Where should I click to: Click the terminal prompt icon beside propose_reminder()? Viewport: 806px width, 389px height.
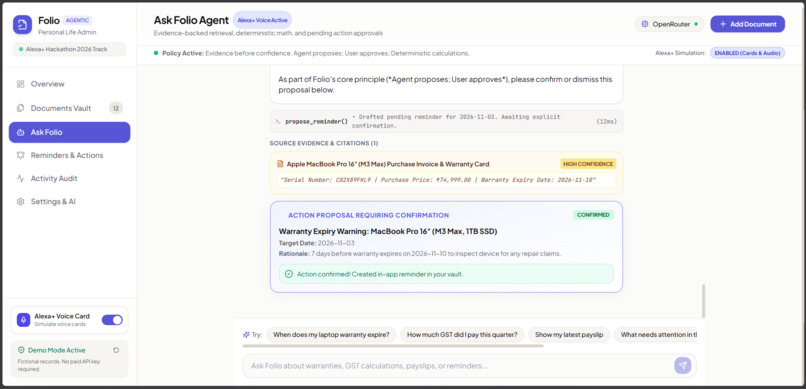[278, 121]
